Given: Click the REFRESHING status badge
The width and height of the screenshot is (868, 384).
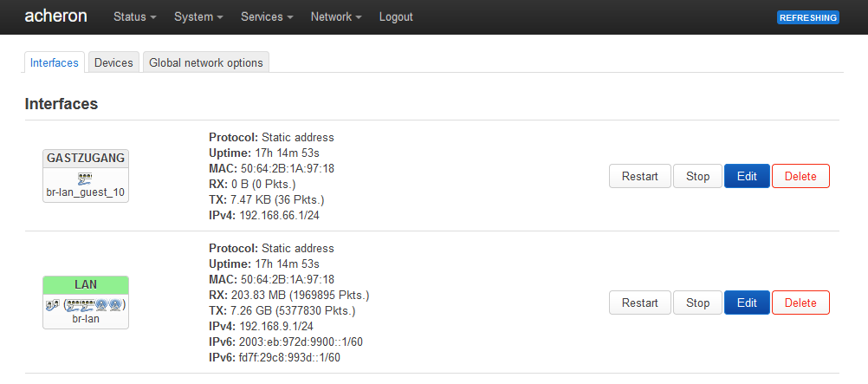Looking at the screenshot, I should click(x=807, y=17).
